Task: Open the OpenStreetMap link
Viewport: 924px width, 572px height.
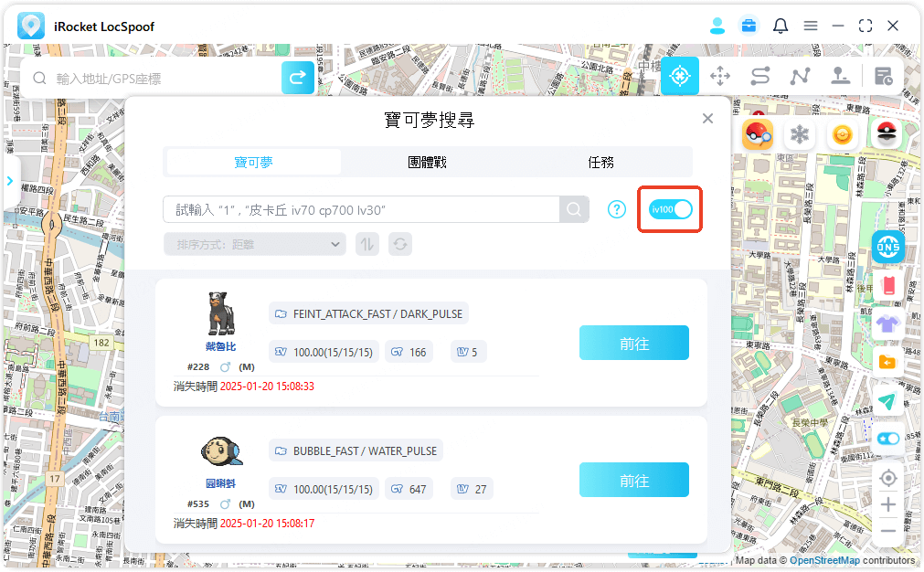Action: [824, 561]
